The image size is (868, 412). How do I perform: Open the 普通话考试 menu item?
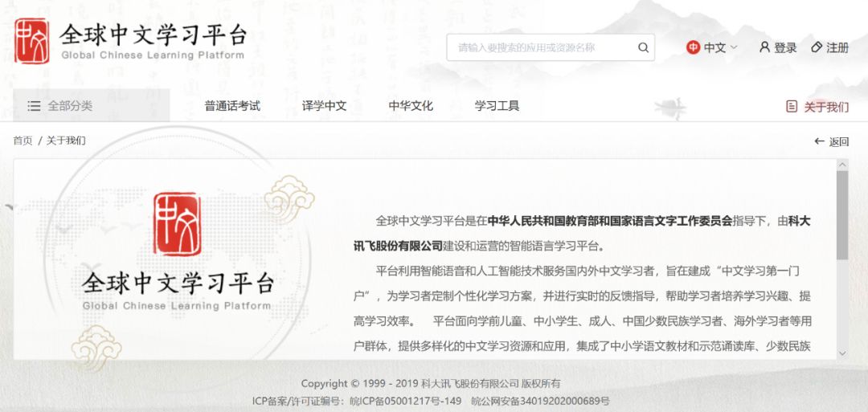click(232, 106)
